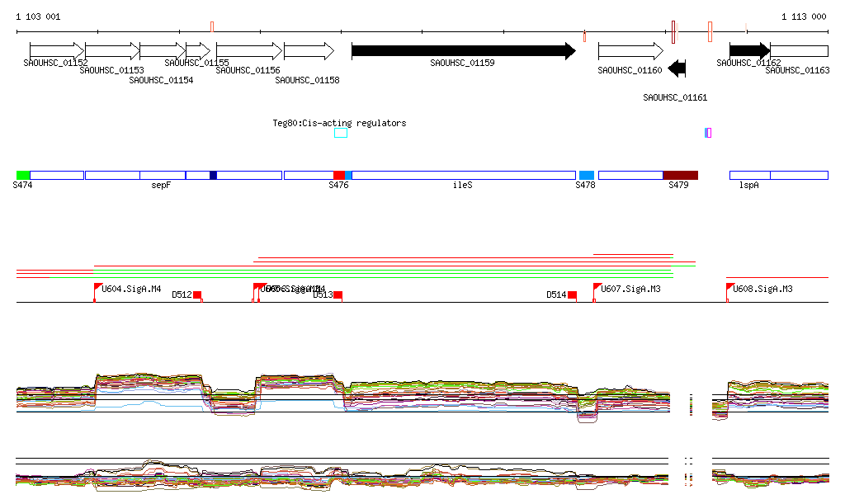Select the short SAOUHSC_01155 gene arrow
Image resolution: width=845 pixels, height=504 pixels.
[x=198, y=51]
